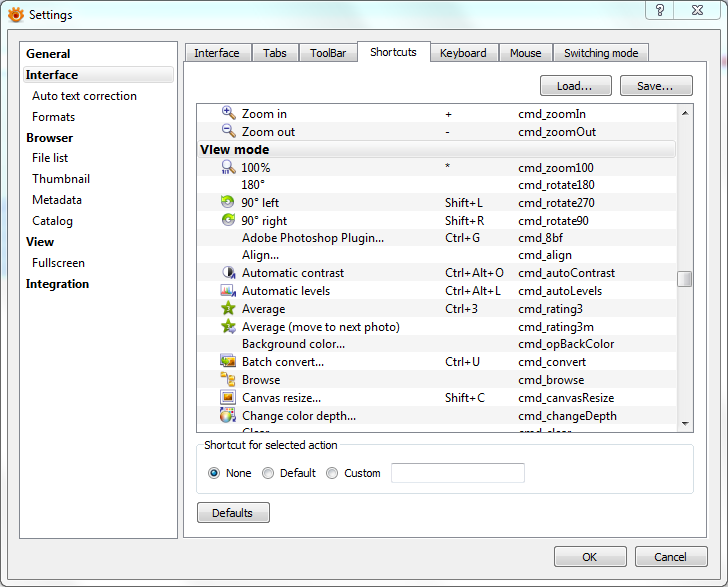This screenshot has width=728, height=587.
Task: Click the 100% zoom icon
Action: pos(228,168)
